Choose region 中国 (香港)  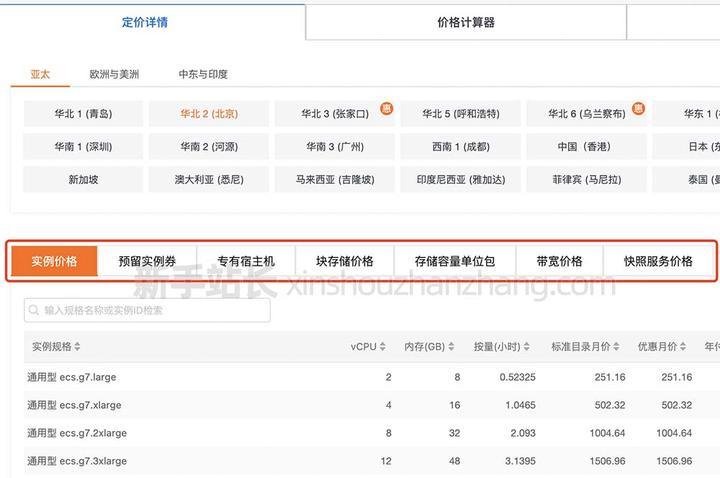[x=586, y=146]
